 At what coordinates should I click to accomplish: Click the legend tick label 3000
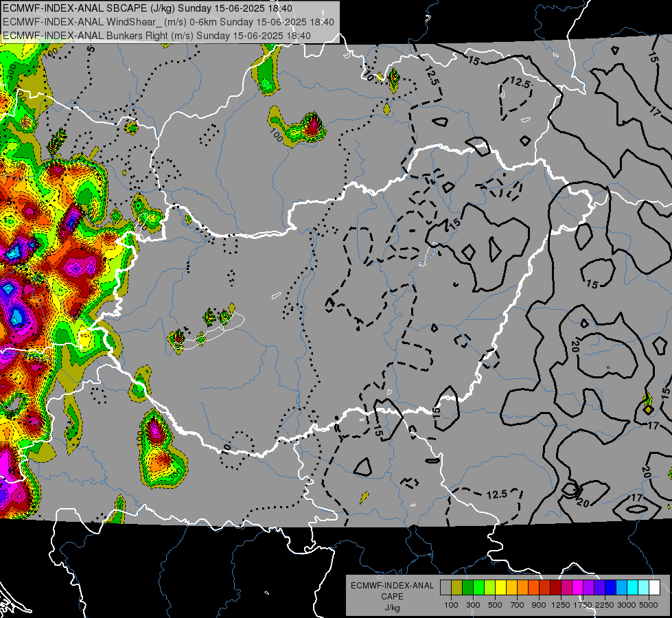[627, 605]
